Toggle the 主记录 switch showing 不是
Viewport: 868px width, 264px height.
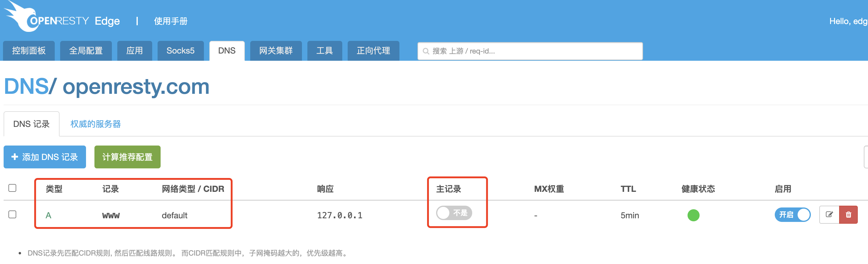[454, 213]
